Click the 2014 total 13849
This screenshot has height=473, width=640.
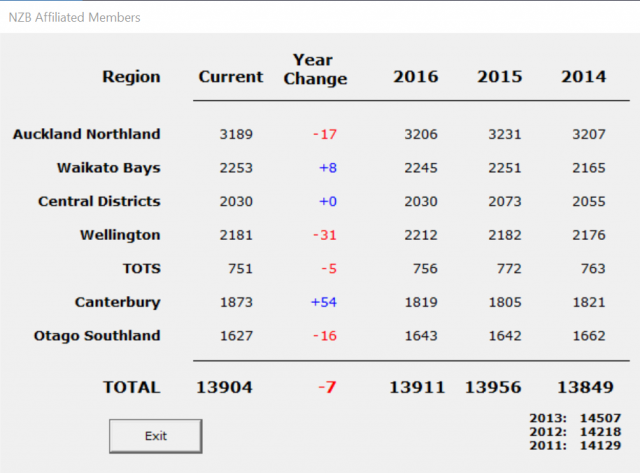pos(585,387)
